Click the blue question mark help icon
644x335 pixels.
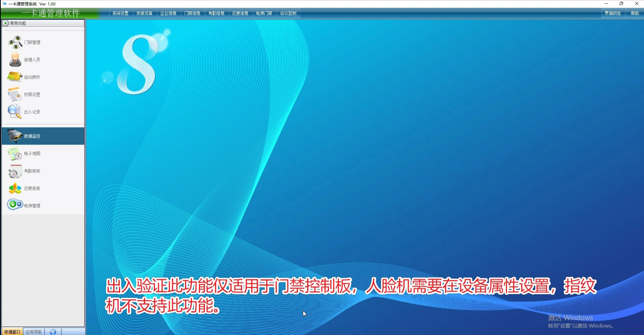click(53, 332)
